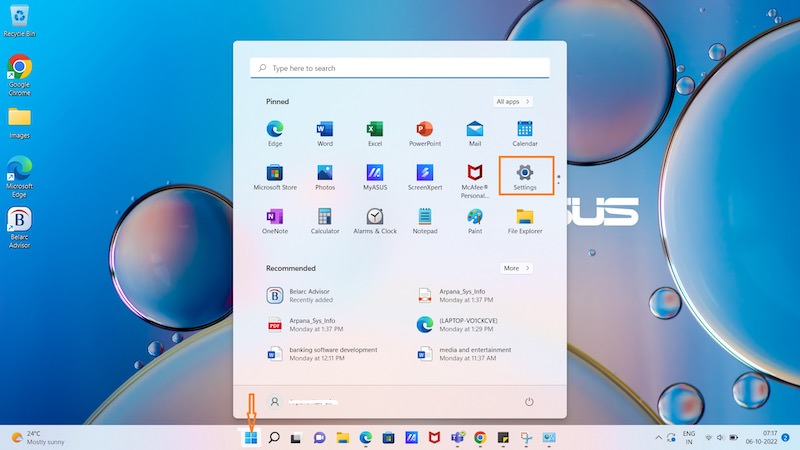This screenshot has height=450, width=800.
Task: Open the Mail app
Action: (x=474, y=134)
